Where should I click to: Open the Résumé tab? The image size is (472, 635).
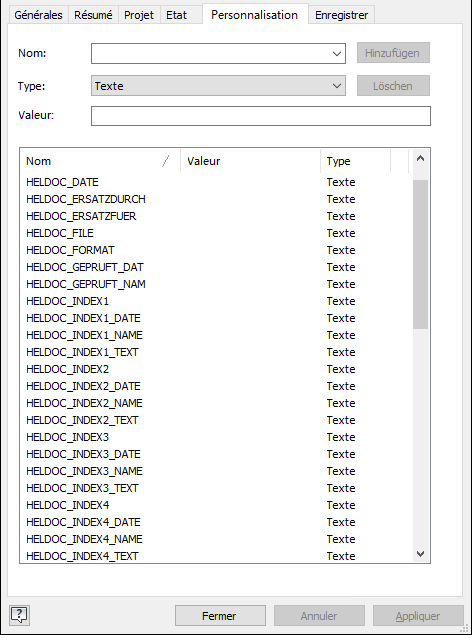pyautogui.click(x=93, y=15)
